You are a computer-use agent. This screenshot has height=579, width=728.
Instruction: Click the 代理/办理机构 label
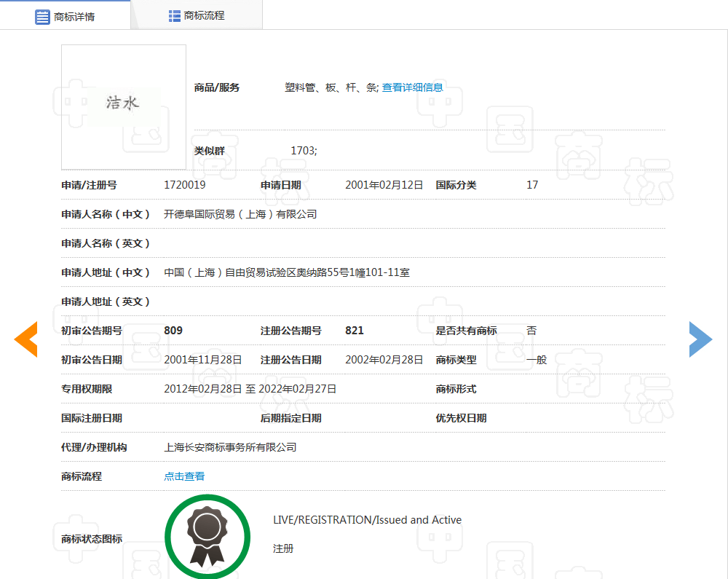click(94, 447)
